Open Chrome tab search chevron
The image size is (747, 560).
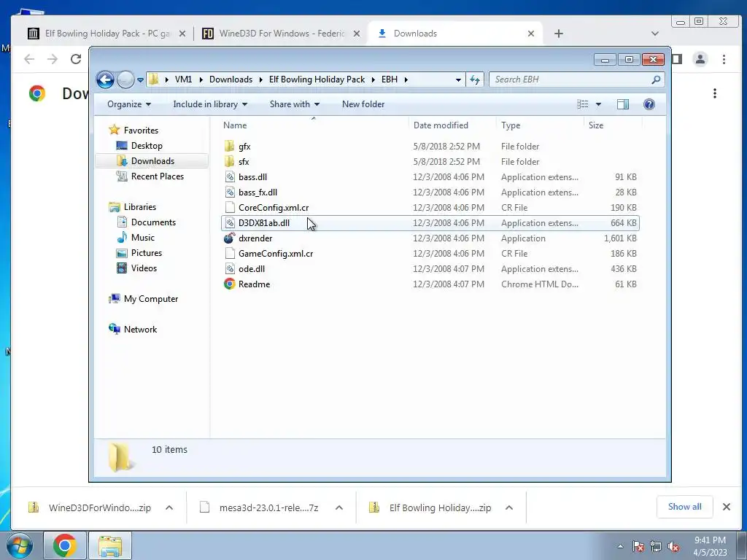[x=655, y=34]
